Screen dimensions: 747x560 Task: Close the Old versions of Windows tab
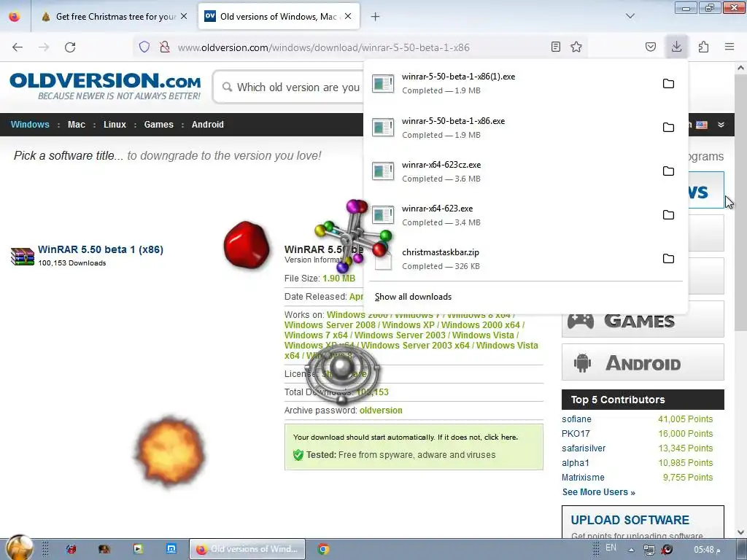(x=348, y=16)
